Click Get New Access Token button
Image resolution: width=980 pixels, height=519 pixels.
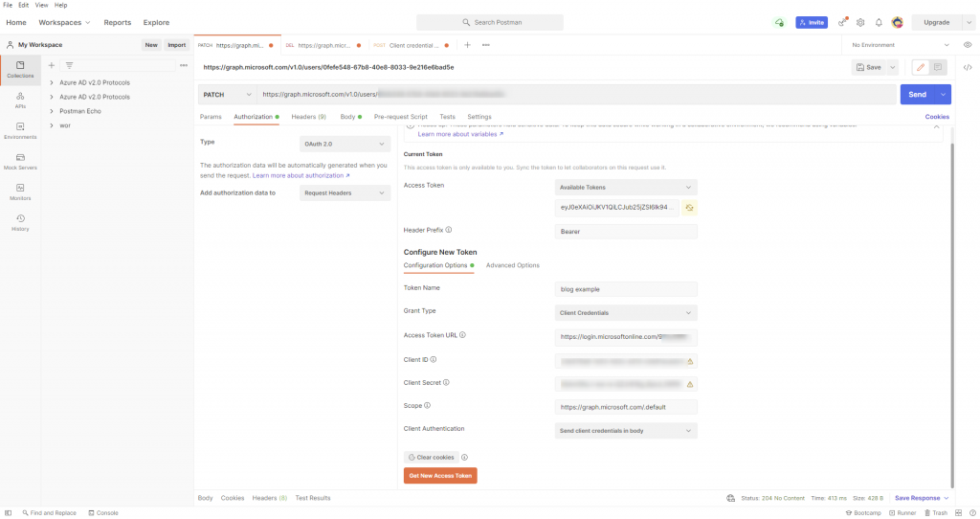tap(440, 476)
